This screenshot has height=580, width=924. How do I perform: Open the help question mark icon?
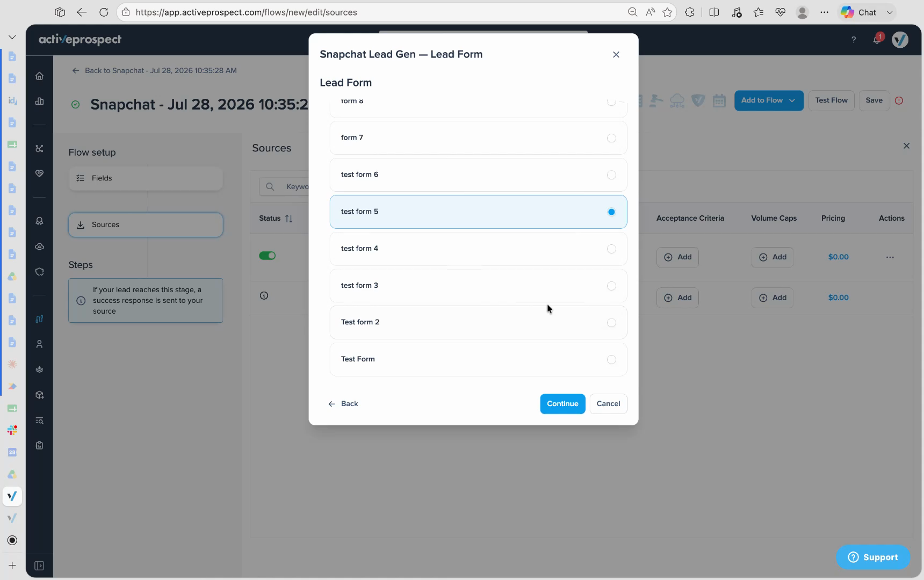tap(853, 40)
